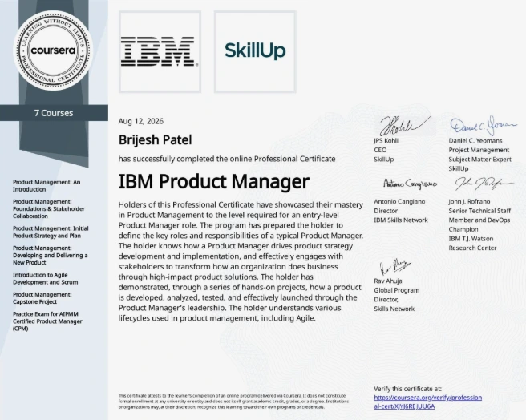526x420 pixels.
Task: Select the name 'John J. Rofrano'
Action: tap(469, 201)
